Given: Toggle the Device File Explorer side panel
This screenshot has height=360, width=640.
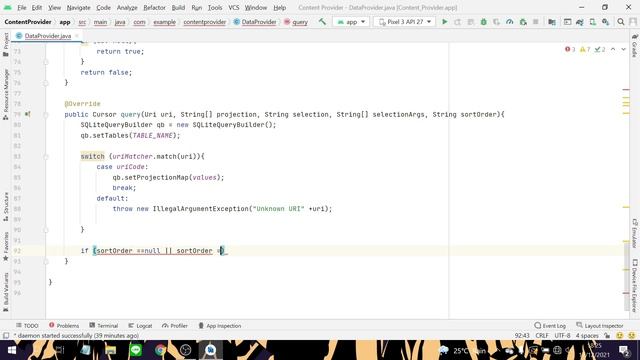Looking at the screenshot, I should tap(635, 285).
